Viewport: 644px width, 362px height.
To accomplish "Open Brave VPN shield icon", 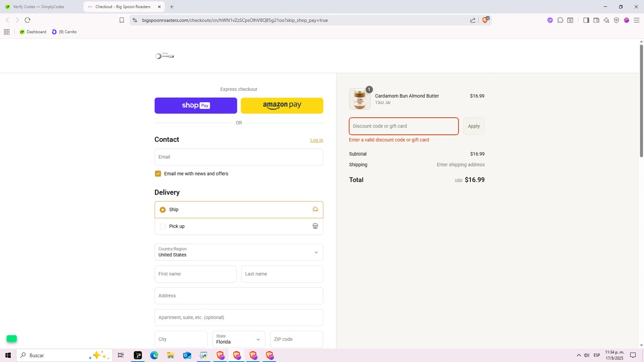I will pos(617,20).
